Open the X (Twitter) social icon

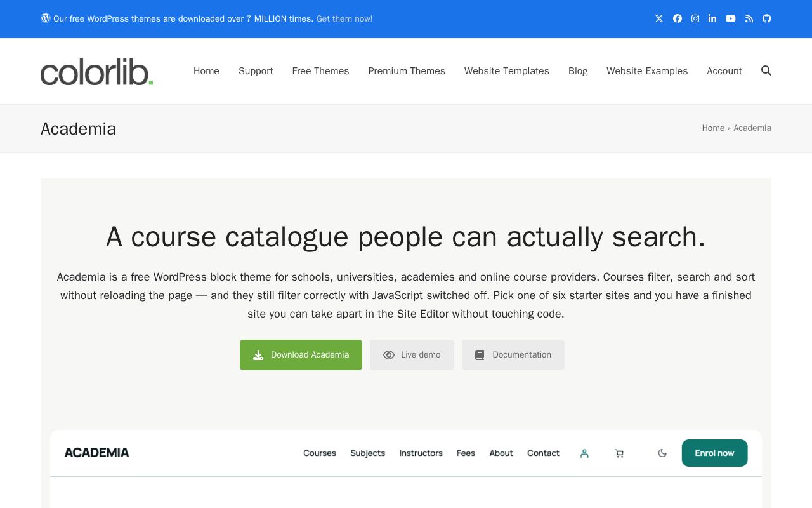coord(659,18)
